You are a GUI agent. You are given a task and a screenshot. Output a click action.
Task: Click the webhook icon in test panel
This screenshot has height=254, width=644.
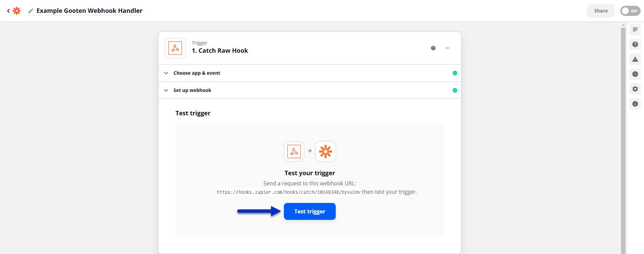pyautogui.click(x=294, y=152)
